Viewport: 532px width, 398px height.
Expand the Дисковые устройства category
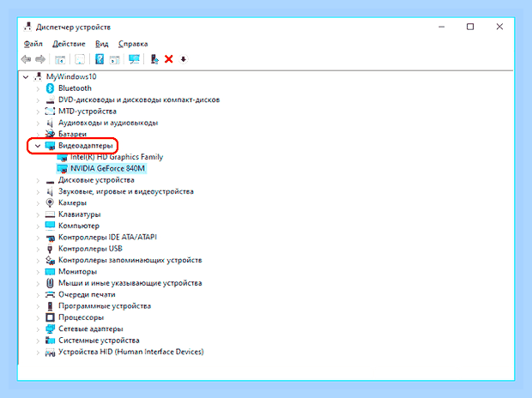point(38,180)
